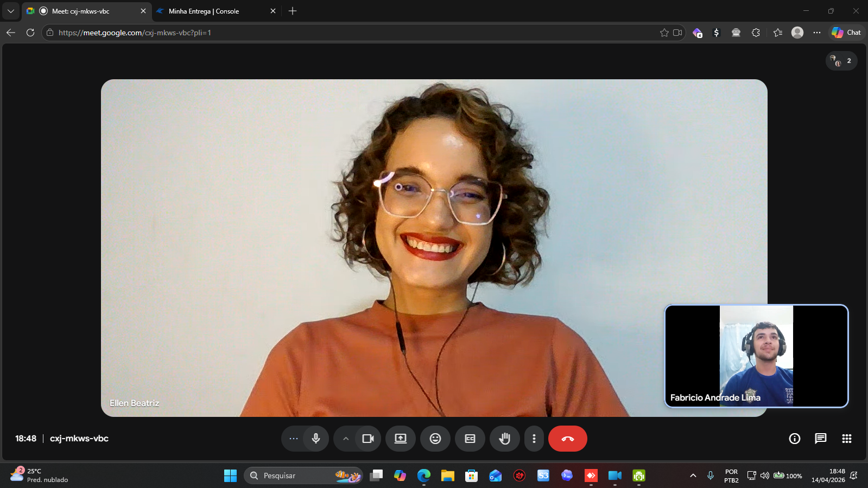The image size is (868, 488).
Task: Click the browser refresh button
Action: click(x=30, y=33)
